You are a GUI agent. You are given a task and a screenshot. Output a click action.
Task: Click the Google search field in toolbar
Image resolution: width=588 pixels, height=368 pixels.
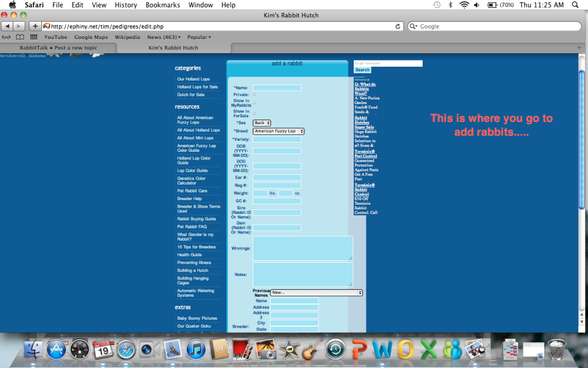(x=494, y=26)
